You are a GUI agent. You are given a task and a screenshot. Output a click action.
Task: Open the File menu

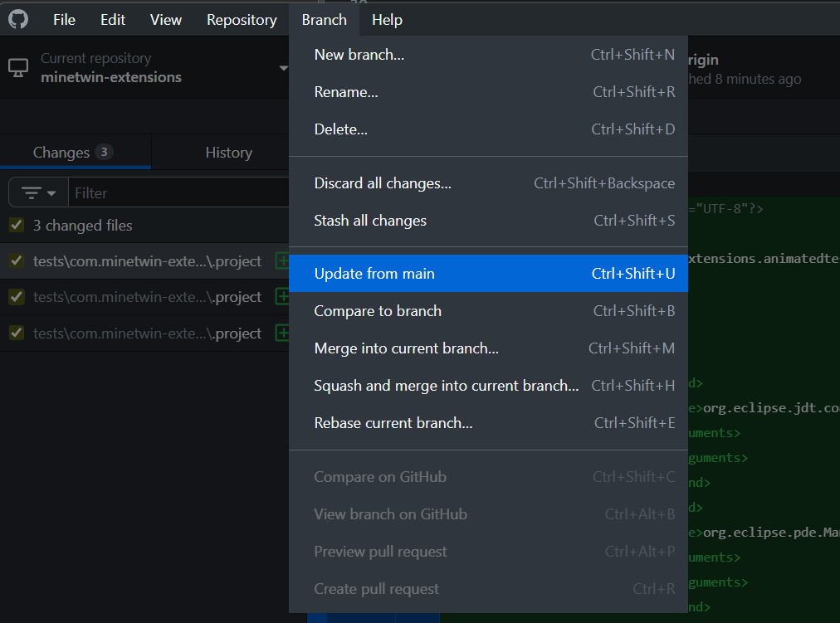point(64,20)
